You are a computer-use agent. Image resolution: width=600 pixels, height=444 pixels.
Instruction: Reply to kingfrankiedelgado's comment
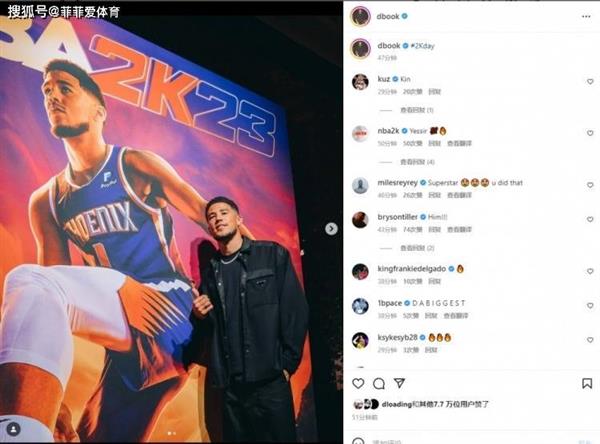tap(434, 281)
